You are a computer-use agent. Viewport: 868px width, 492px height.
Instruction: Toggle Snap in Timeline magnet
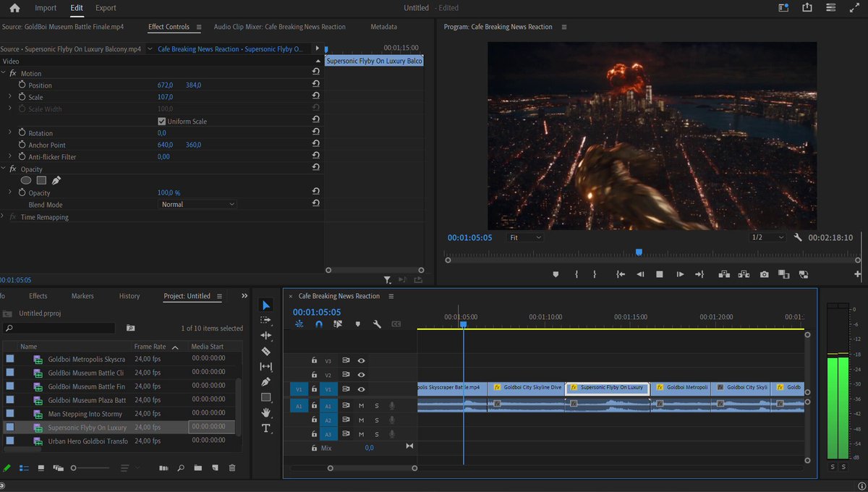(x=319, y=325)
